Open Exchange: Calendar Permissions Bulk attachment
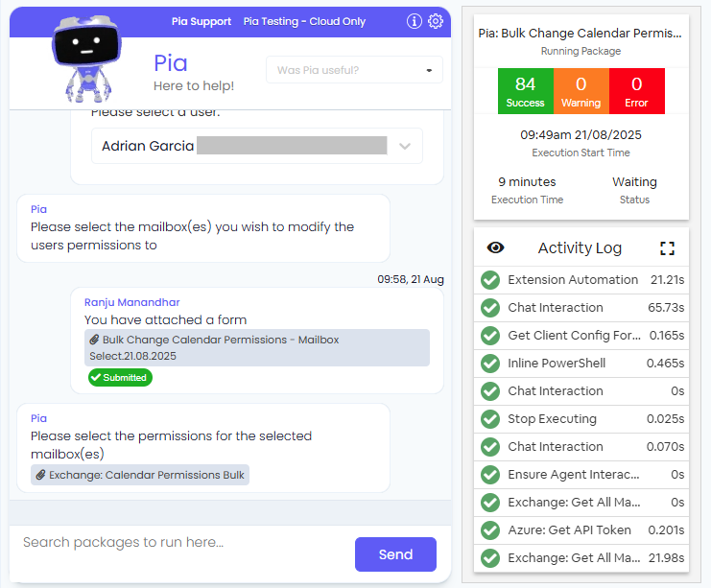 pos(140,475)
